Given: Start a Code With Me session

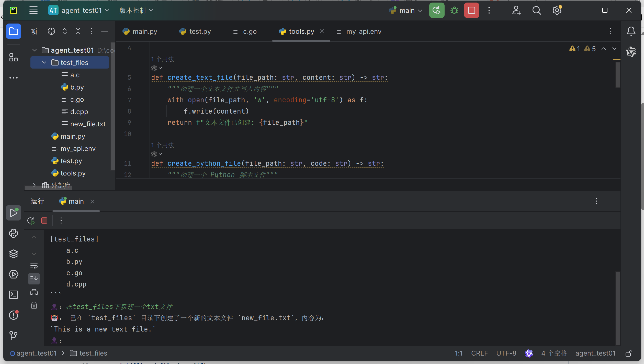Looking at the screenshot, I should click(x=516, y=10).
